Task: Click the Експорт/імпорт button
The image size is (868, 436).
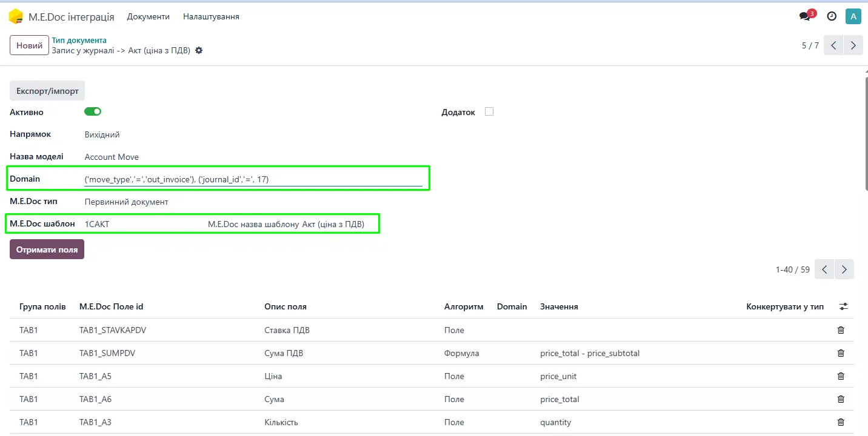Action: tap(47, 91)
